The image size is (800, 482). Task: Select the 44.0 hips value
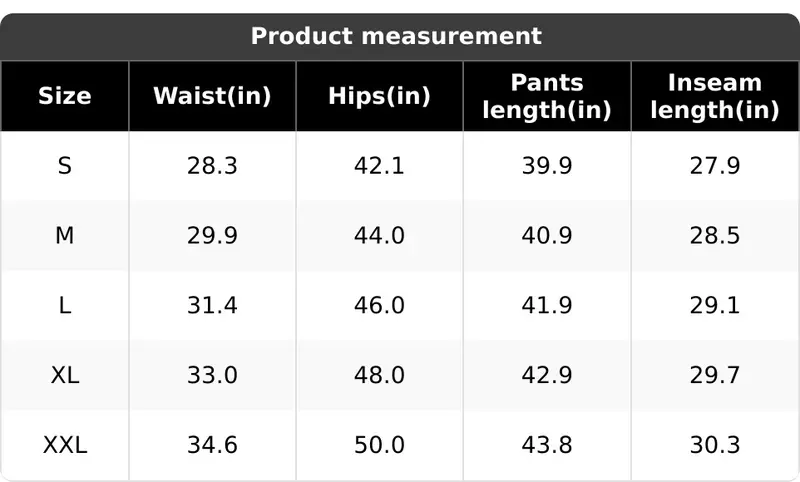coord(379,236)
